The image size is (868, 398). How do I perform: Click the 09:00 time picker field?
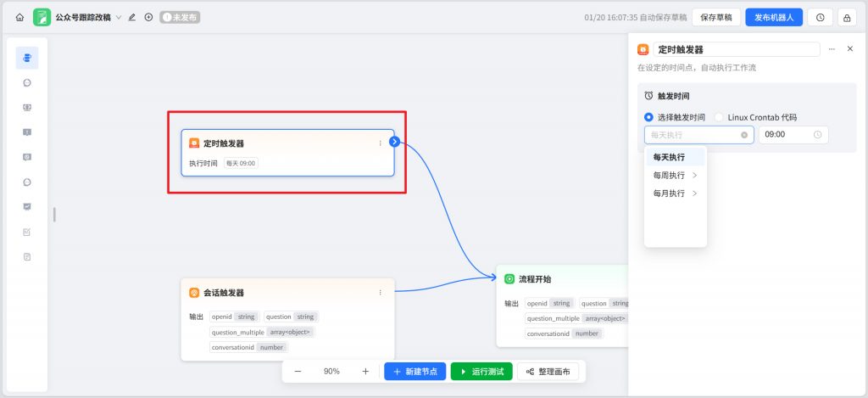793,135
